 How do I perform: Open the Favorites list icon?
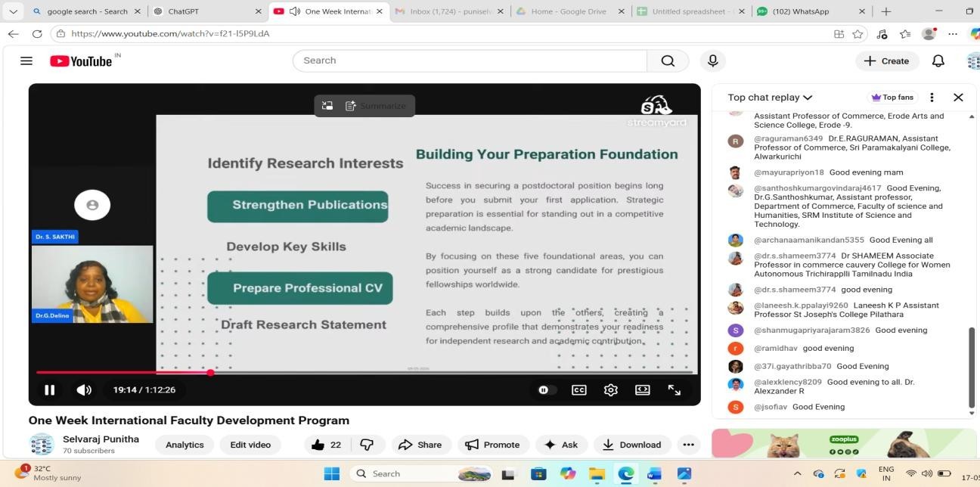(x=905, y=34)
